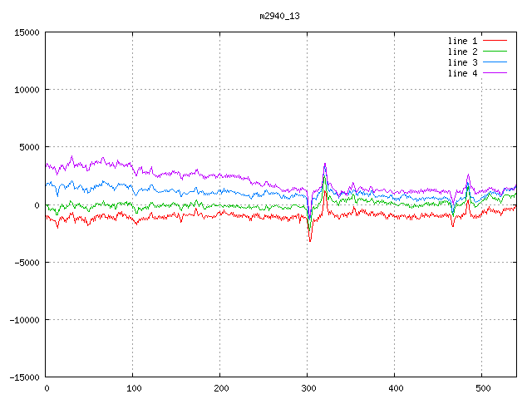Screen dimensions: 532x399
Task: Click the line 4 legend color sample
Action: point(495,73)
